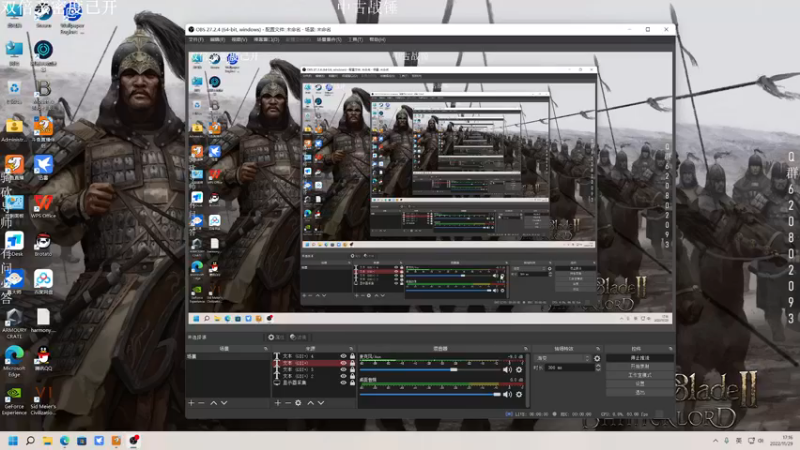Remove selected source using Sources minus icon
Screen dimensions: 800x450
(288, 403)
